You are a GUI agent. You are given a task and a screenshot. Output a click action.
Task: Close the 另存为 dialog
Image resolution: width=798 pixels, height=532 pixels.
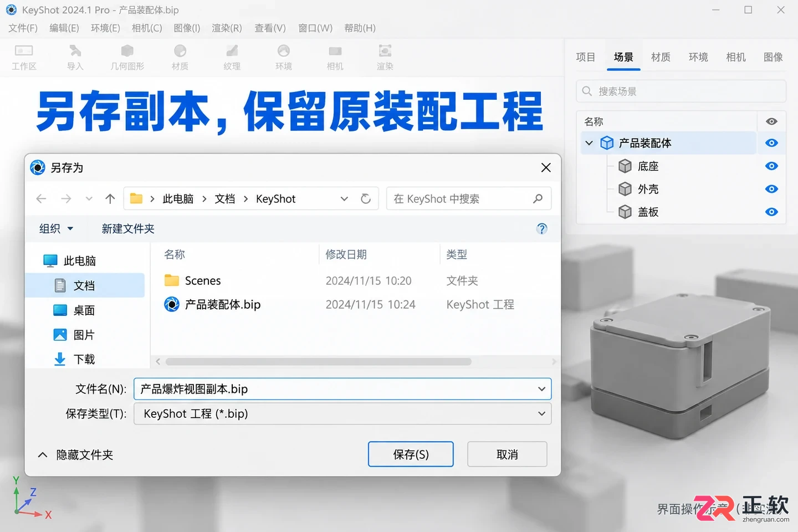pyautogui.click(x=546, y=167)
